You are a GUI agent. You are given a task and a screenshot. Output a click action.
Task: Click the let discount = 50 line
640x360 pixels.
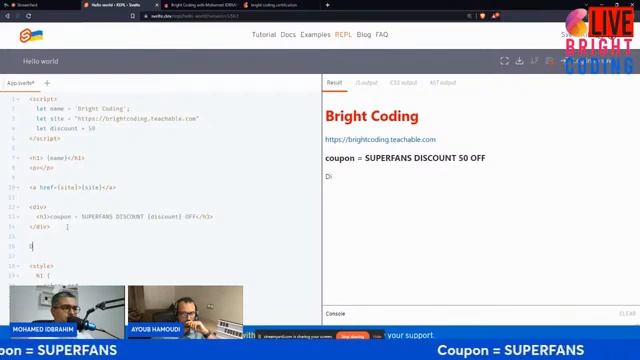pyautogui.click(x=66, y=129)
